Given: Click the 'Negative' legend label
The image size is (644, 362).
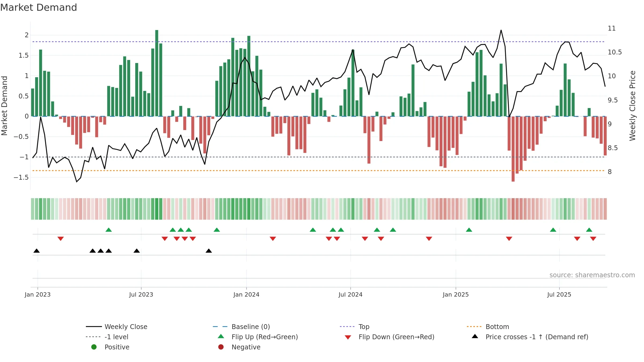Looking at the screenshot, I should click(246, 347).
